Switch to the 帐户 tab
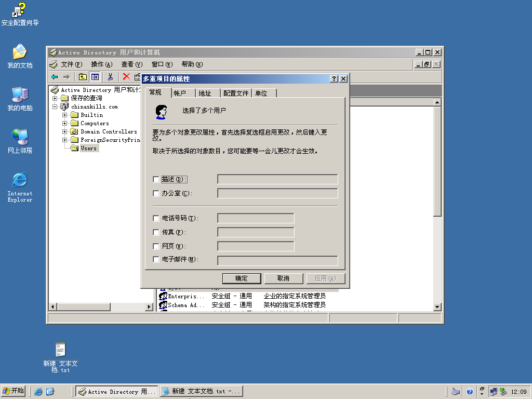The height and width of the screenshot is (399, 532). [x=183, y=94]
